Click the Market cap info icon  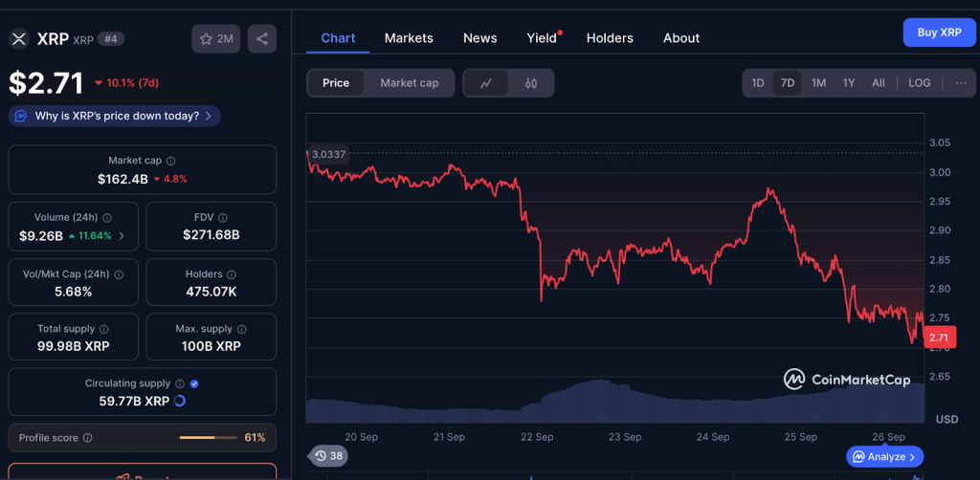170,161
